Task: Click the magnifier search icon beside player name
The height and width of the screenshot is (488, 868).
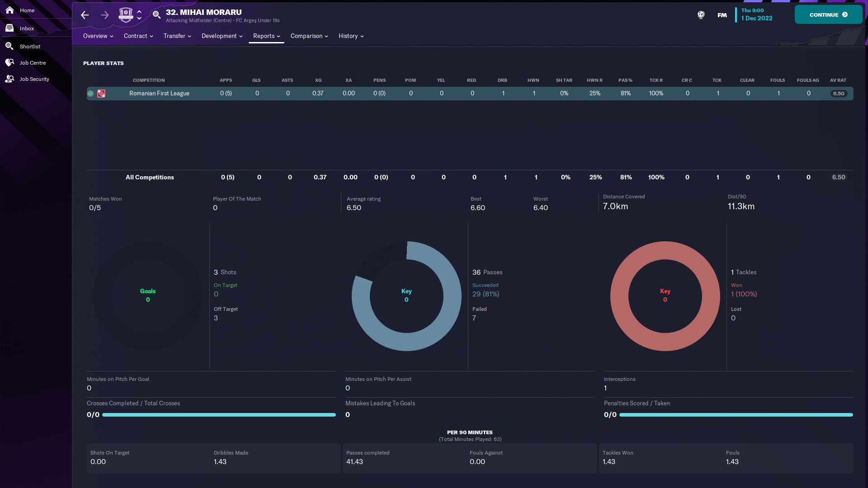Action: click(x=156, y=15)
